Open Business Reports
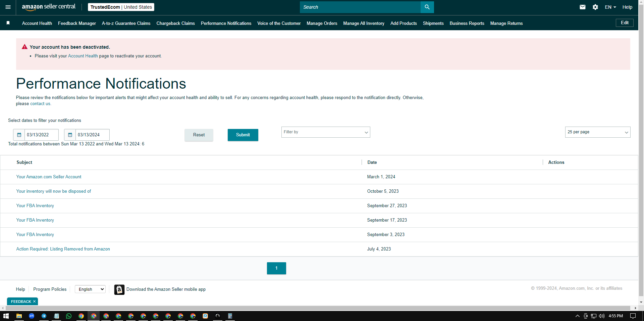The width and height of the screenshot is (644, 321). click(467, 23)
